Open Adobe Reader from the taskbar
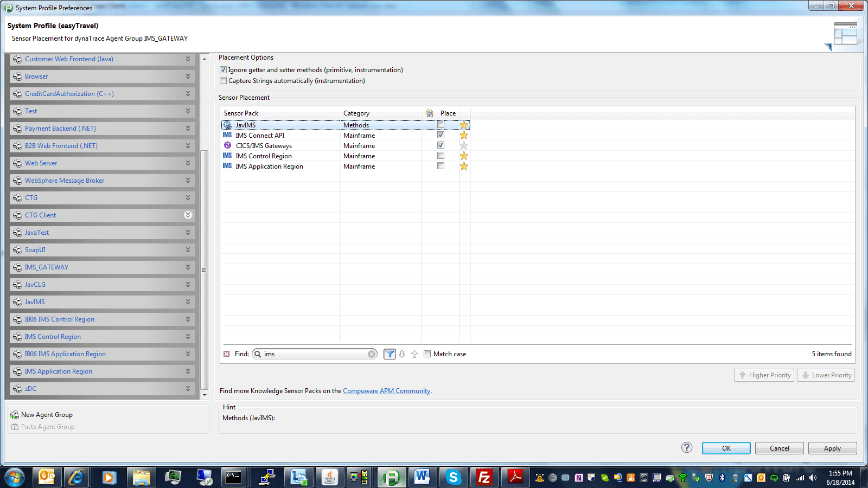868x488 pixels. pos(515,477)
